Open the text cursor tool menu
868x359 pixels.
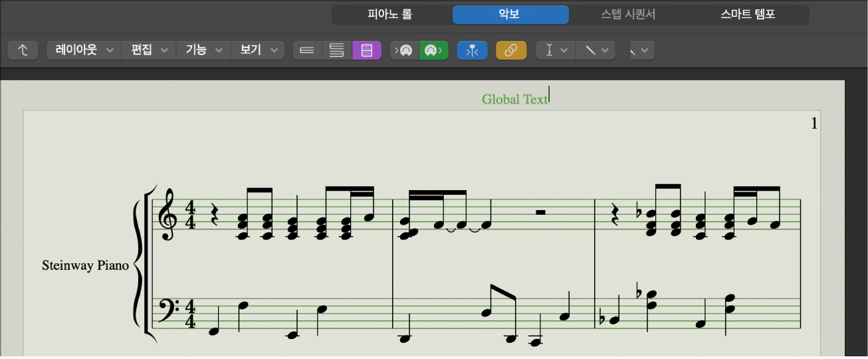coord(556,51)
